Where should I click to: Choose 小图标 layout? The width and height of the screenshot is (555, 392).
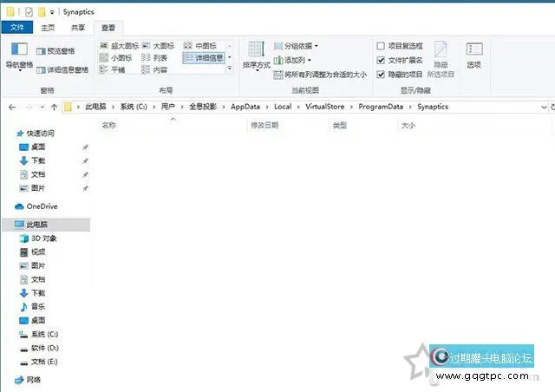tap(115, 58)
